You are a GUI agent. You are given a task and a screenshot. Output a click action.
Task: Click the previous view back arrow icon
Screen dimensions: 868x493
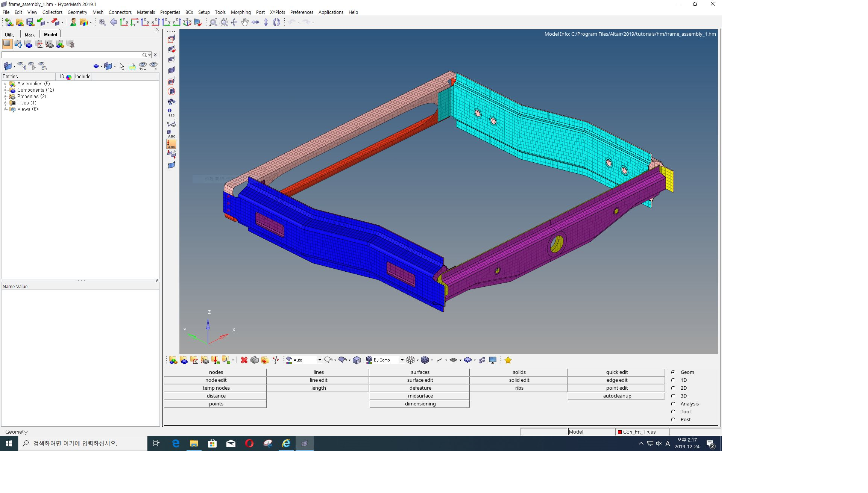(113, 23)
